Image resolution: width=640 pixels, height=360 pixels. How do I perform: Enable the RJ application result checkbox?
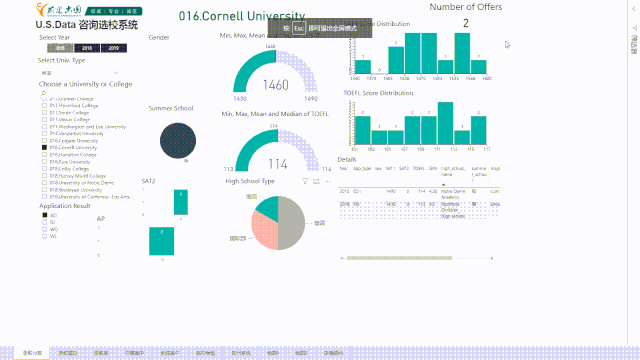pyautogui.click(x=44, y=222)
